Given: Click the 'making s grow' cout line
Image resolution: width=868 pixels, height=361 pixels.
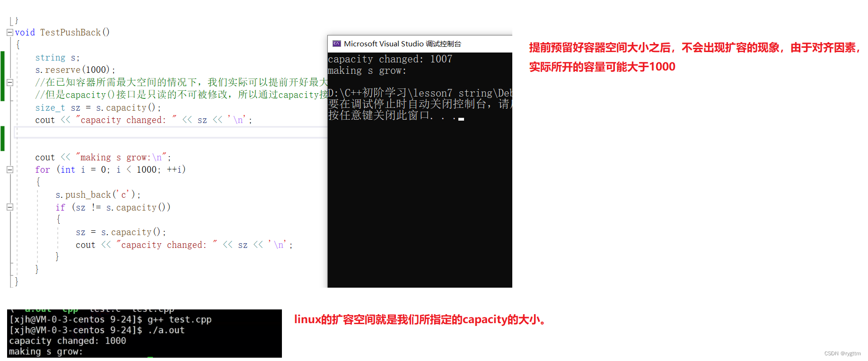Looking at the screenshot, I should click(103, 157).
